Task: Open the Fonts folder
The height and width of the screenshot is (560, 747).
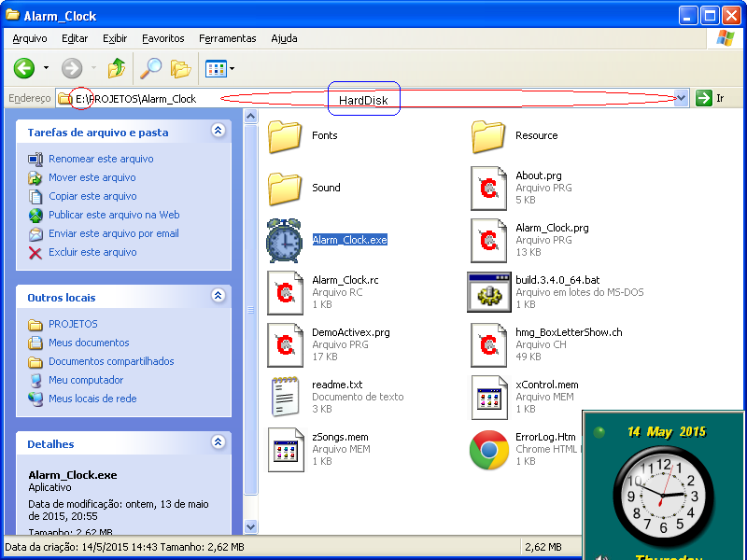Action: coord(285,136)
